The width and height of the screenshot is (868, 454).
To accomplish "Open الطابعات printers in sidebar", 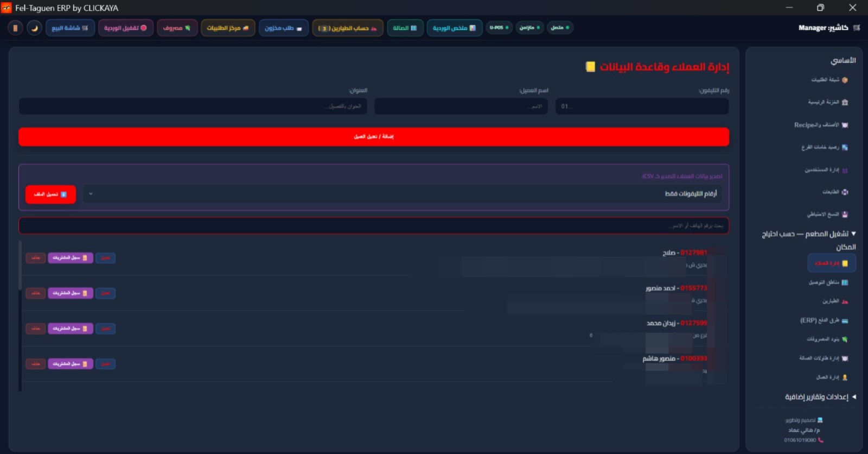I will pyautogui.click(x=835, y=192).
